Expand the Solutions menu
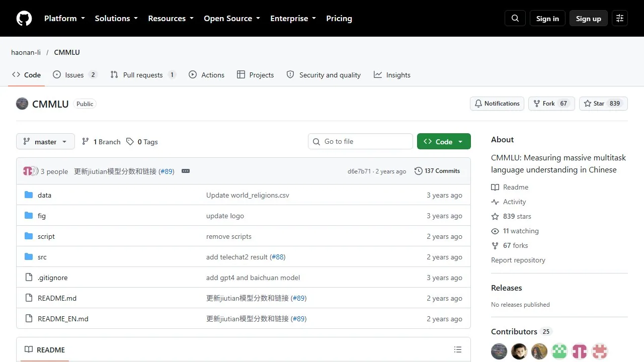644x362 pixels. (116, 19)
